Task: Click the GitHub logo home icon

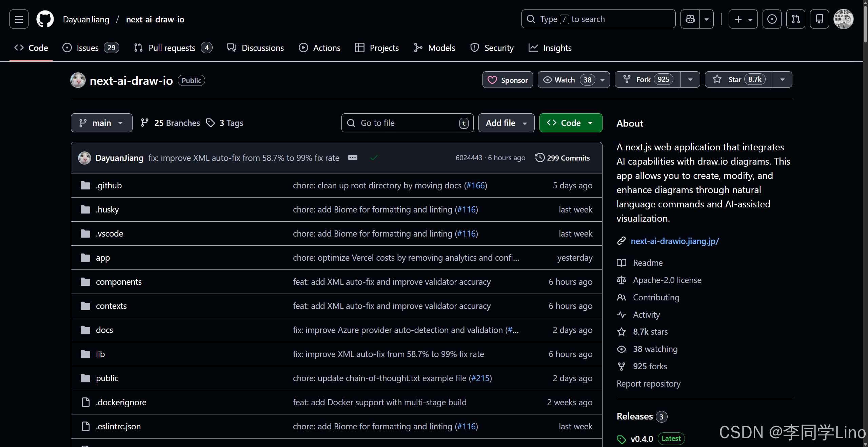Action: click(45, 19)
